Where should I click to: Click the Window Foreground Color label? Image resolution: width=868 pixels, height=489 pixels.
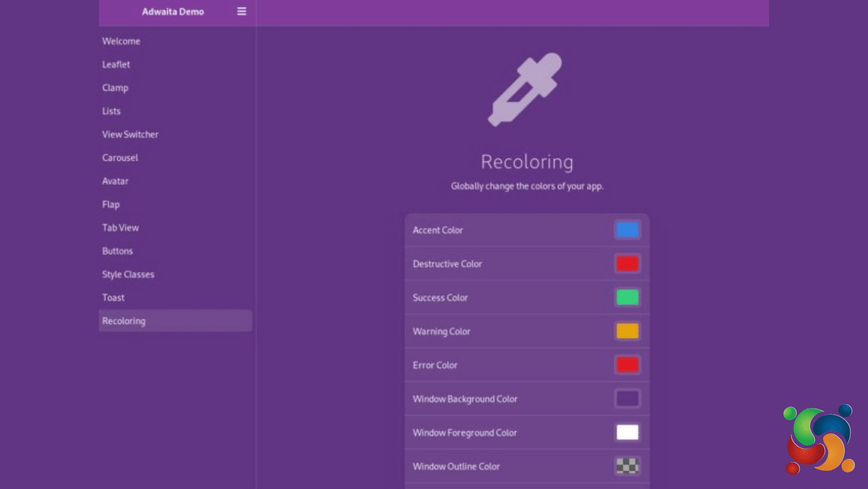pyautogui.click(x=465, y=433)
